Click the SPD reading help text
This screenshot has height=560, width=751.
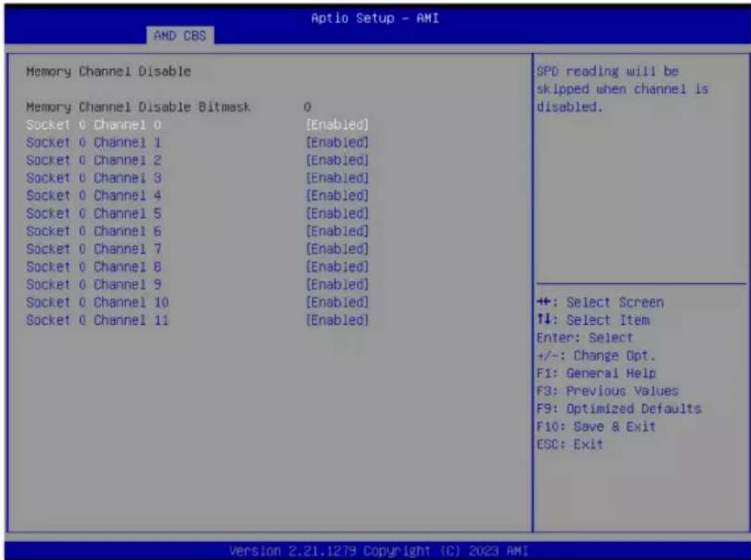coord(623,89)
